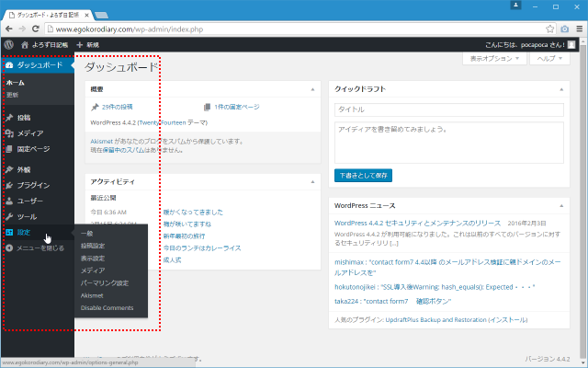
Task: Collapse the sidebar with メニューを閉じる
Action: pyautogui.click(x=35, y=247)
